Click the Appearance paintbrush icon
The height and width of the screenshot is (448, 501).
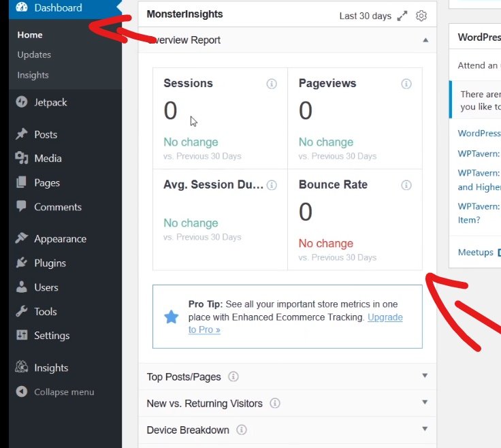click(22, 238)
